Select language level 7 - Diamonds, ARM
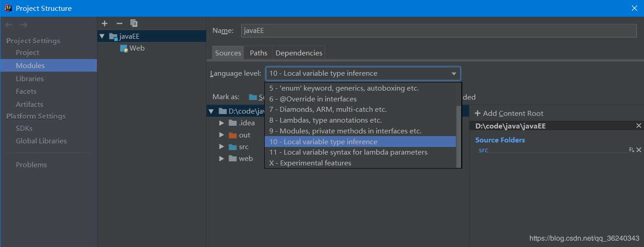Image resolution: width=644 pixels, height=247 pixels. (360, 110)
